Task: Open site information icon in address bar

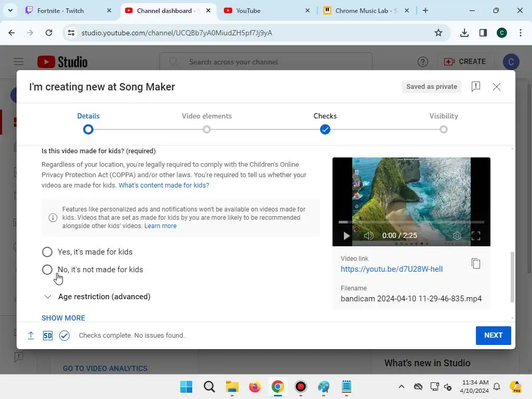Action: (71, 33)
